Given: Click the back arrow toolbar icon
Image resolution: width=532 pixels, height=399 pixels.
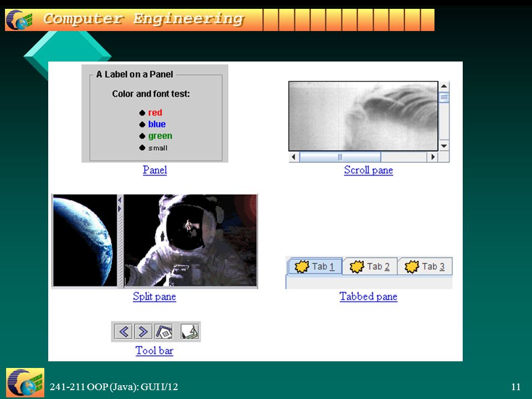Looking at the screenshot, I should point(123,331).
